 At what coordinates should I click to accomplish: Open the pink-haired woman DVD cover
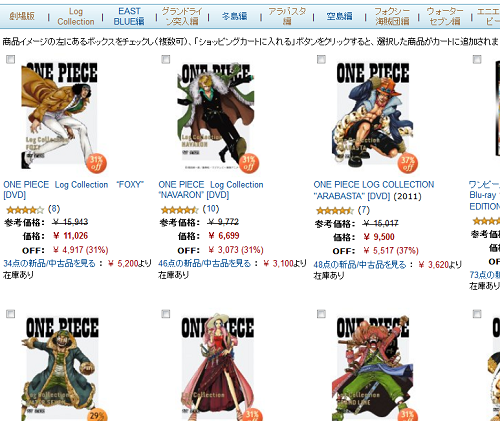coord(216,367)
